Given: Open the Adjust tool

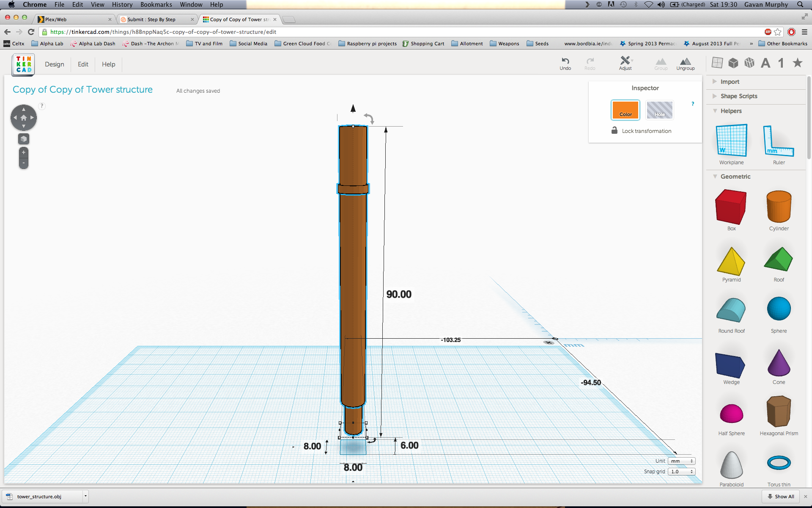Looking at the screenshot, I should (x=625, y=63).
